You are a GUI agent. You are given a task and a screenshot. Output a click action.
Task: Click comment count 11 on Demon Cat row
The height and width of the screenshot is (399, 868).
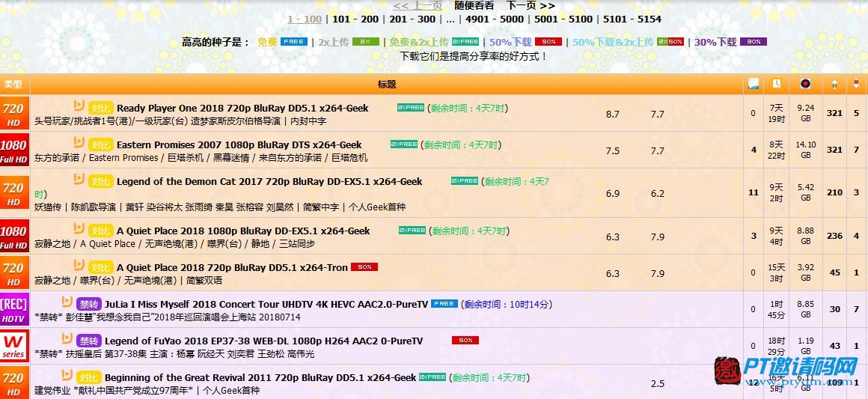click(754, 193)
